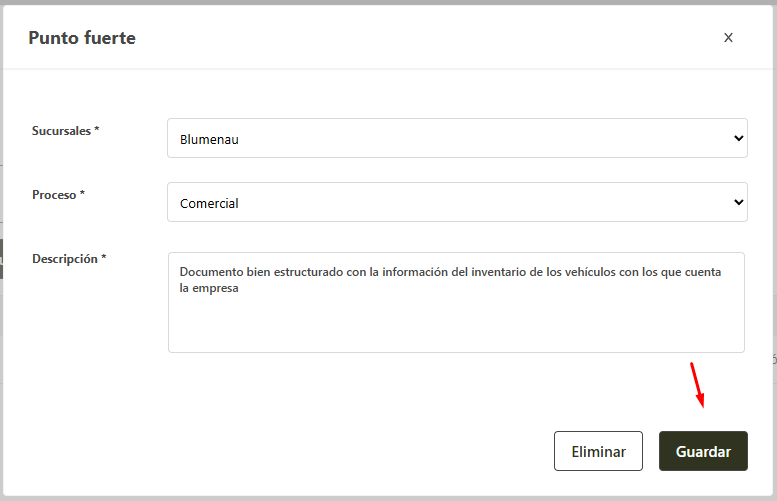This screenshot has height=501, width=777.
Task: Save with the Guardar button
Action: (703, 451)
